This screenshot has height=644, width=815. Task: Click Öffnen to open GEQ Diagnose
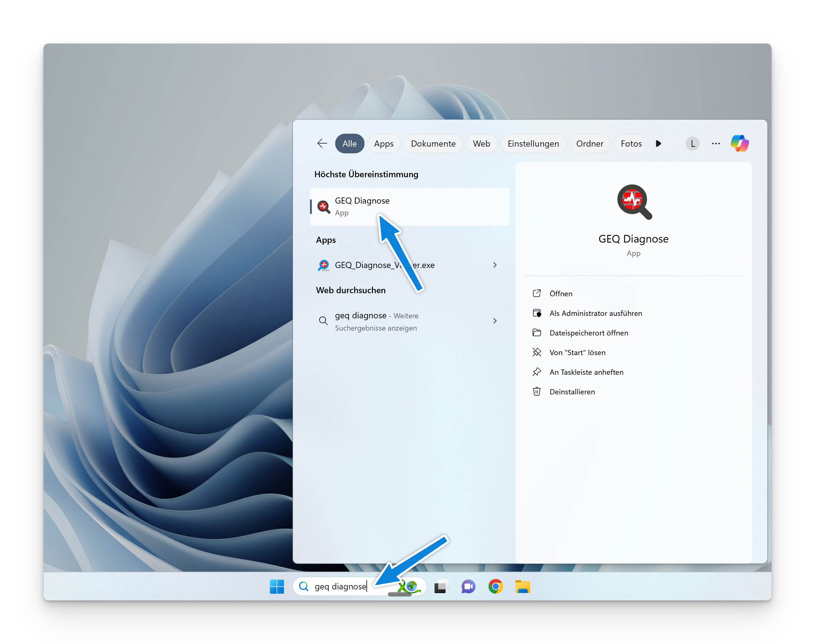[x=561, y=294]
